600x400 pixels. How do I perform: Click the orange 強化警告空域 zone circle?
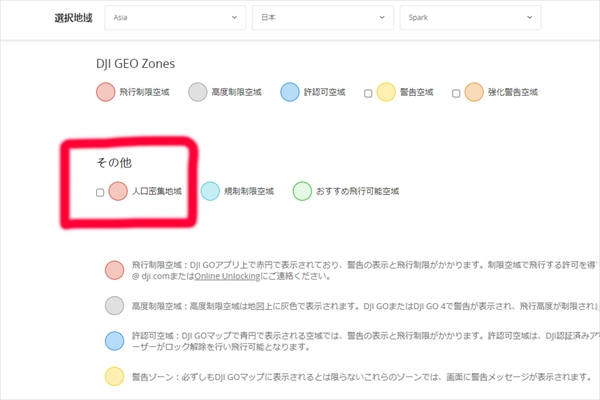(474, 92)
